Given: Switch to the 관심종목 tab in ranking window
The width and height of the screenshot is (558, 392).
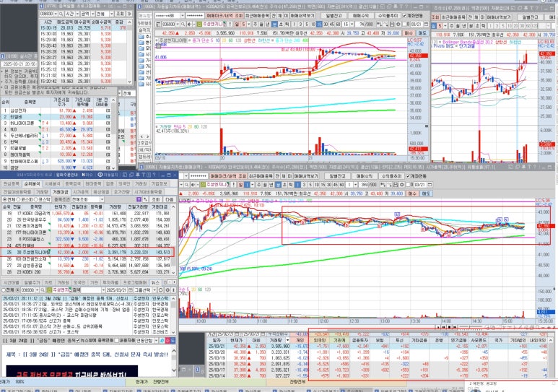Looking at the screenshot, I should pos(12,183).
